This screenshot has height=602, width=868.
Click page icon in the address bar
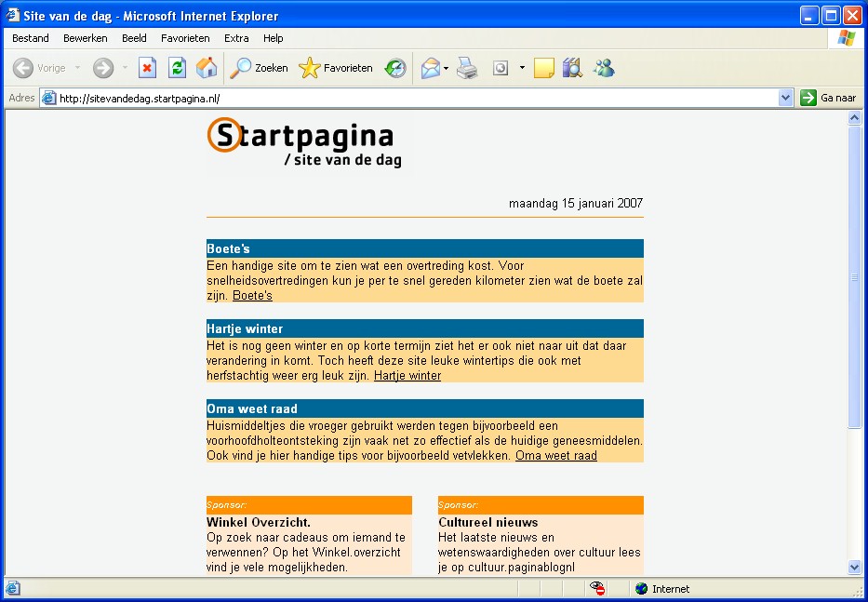pos(48,98)
